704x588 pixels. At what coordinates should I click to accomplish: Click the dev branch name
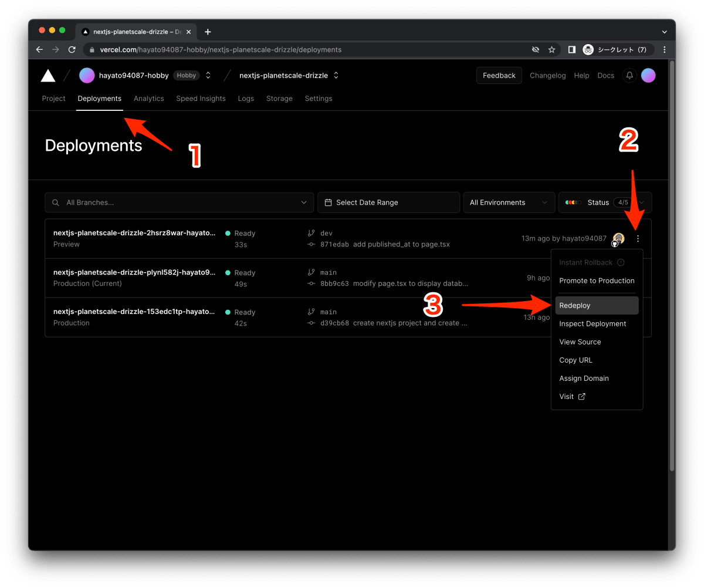326,233
